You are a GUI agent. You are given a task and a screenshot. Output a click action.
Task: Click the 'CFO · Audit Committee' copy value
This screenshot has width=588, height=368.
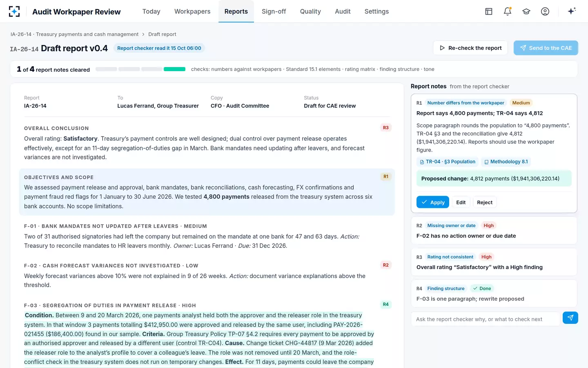240,106
